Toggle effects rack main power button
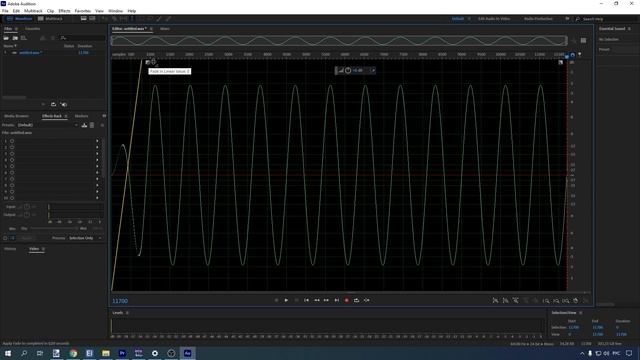The height and width of the screenshot is (360, 640). (5, 238)
